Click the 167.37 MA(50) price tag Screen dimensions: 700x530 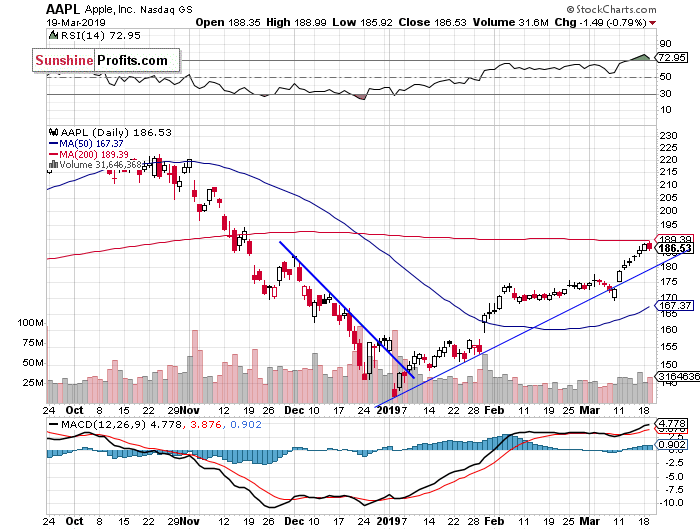[674, 305]
